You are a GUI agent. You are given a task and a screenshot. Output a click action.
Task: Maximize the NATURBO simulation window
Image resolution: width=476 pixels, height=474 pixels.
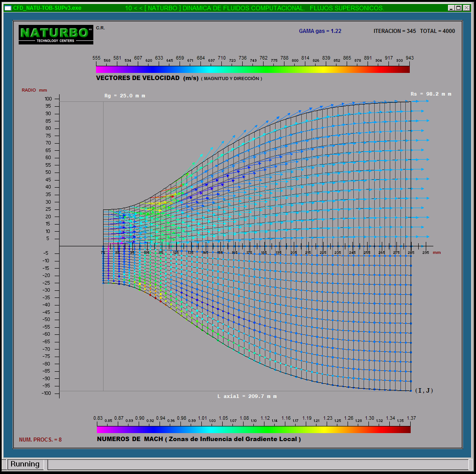[459, 8]
